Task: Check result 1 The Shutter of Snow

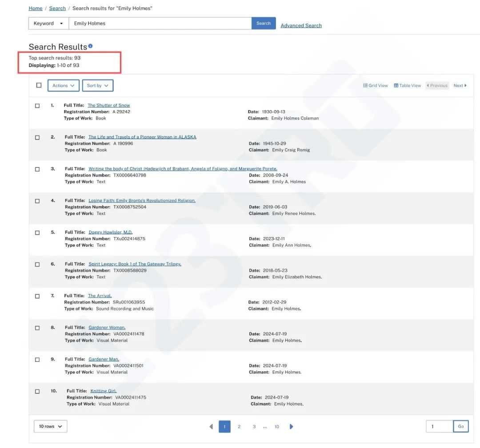Action: (x=37, y=106)
